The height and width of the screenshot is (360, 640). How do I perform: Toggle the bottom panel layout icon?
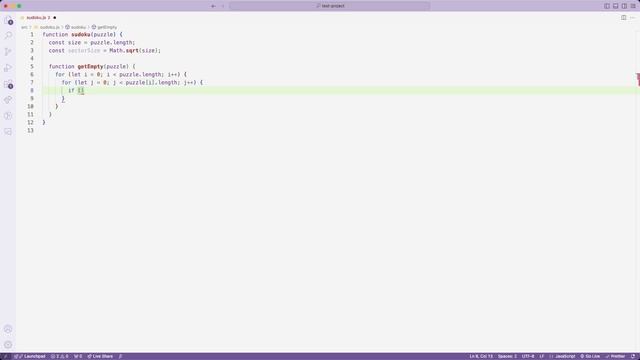(x=616, y=6)
